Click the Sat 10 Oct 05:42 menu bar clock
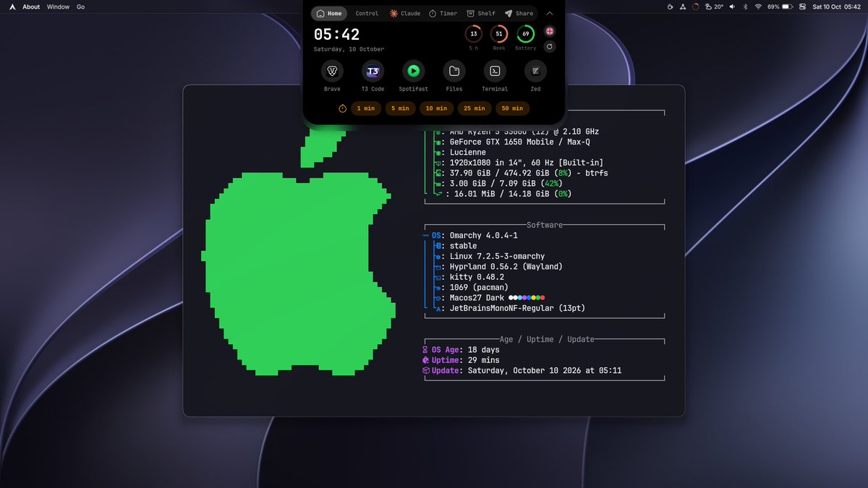The image size is (868, 488). tap(837, 7)
